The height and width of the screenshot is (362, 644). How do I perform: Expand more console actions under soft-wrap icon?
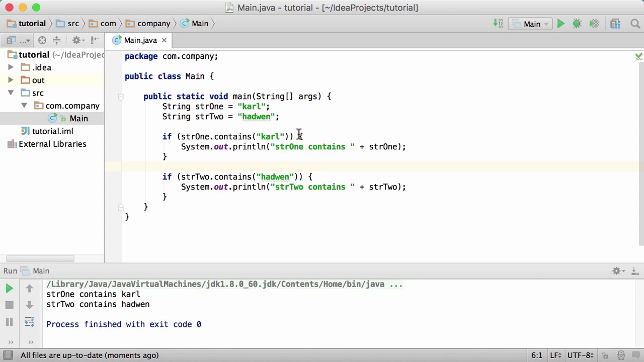[31, 342]
